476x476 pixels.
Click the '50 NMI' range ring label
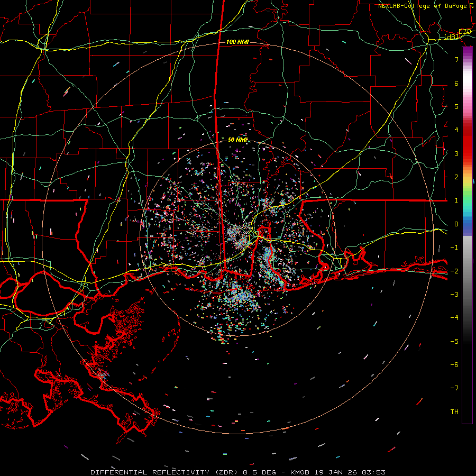pos(237,140)
